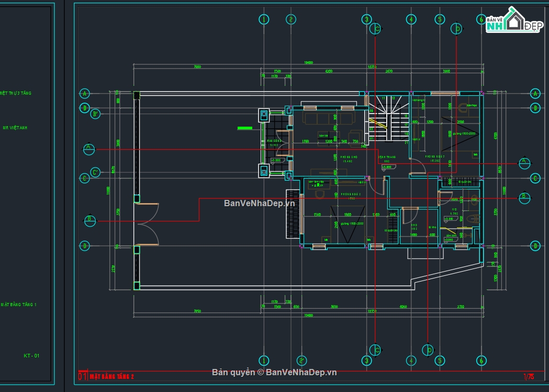This screenshot has width=549, height=392.
Task: Click grid bubble 1 at the top
Action: point(264,18)
